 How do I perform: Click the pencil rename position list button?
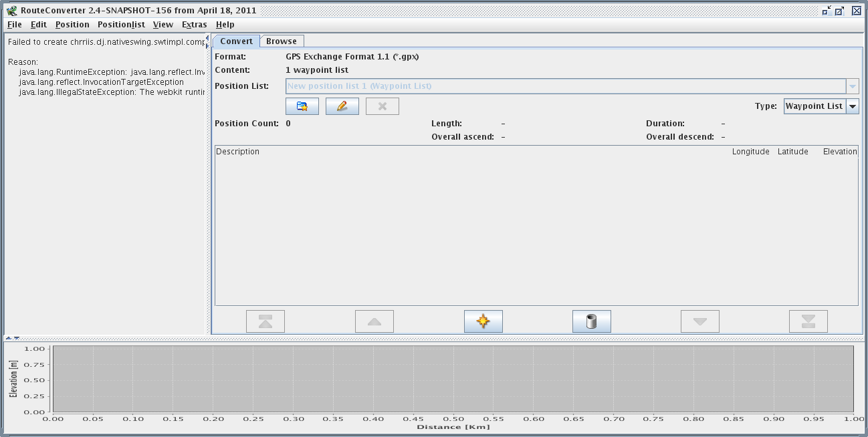[342, 106]
